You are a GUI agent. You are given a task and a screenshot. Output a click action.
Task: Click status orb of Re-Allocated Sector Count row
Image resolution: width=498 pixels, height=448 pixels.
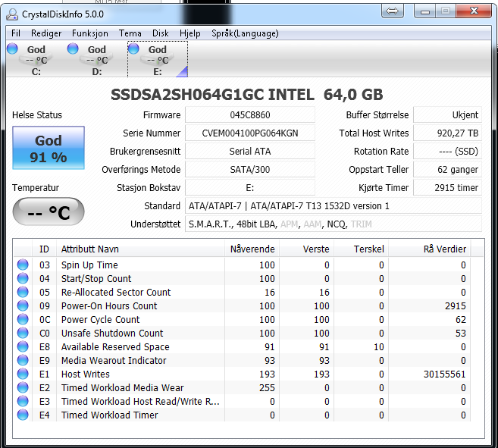coord(23,292)
